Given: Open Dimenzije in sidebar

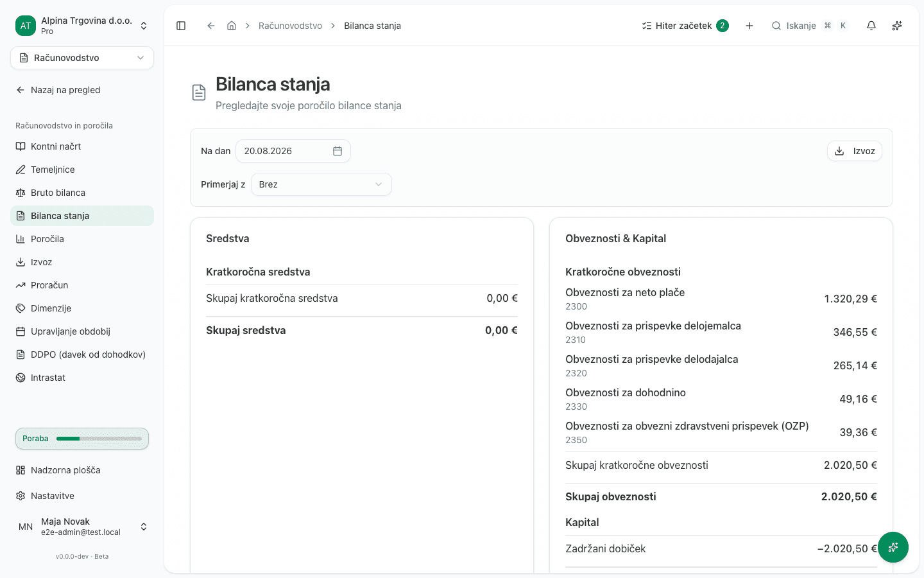Looking at the screenshot, I should (x=82, y=308).
